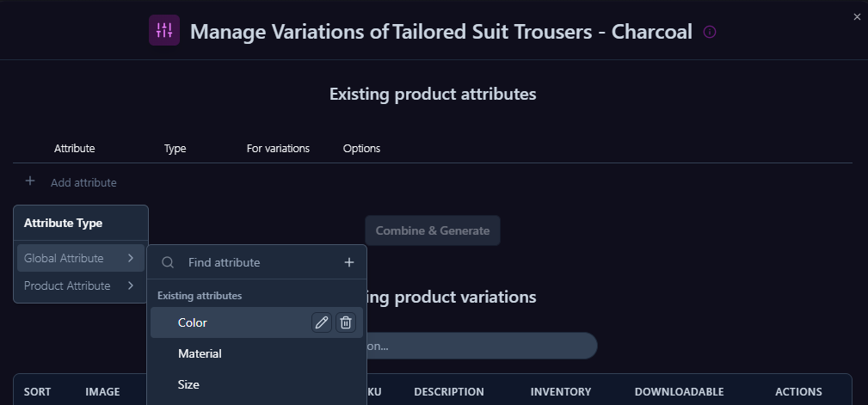
Task: Click the SORT column header
Action: 37,391
